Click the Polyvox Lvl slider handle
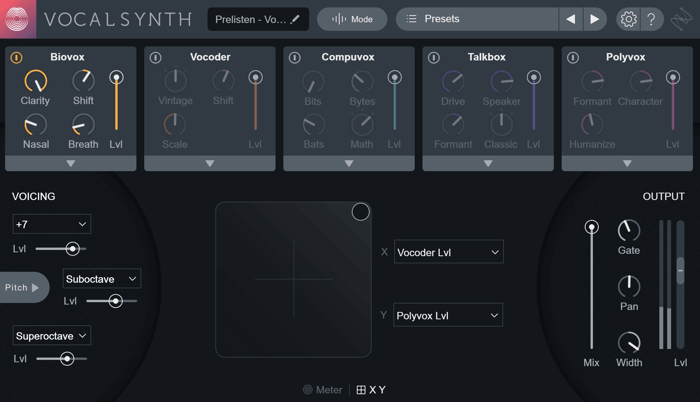700x402 pixels. click(673, 78)
